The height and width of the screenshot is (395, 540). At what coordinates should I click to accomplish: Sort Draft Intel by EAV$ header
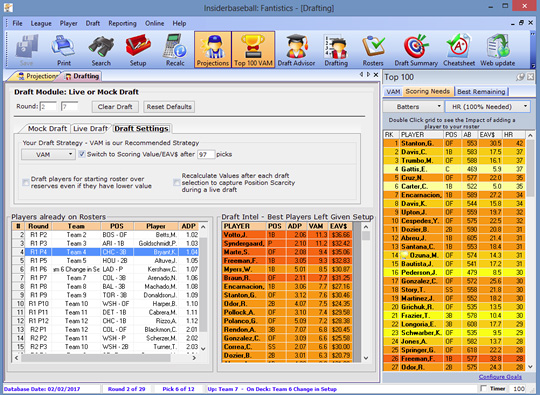click(340, 226)
